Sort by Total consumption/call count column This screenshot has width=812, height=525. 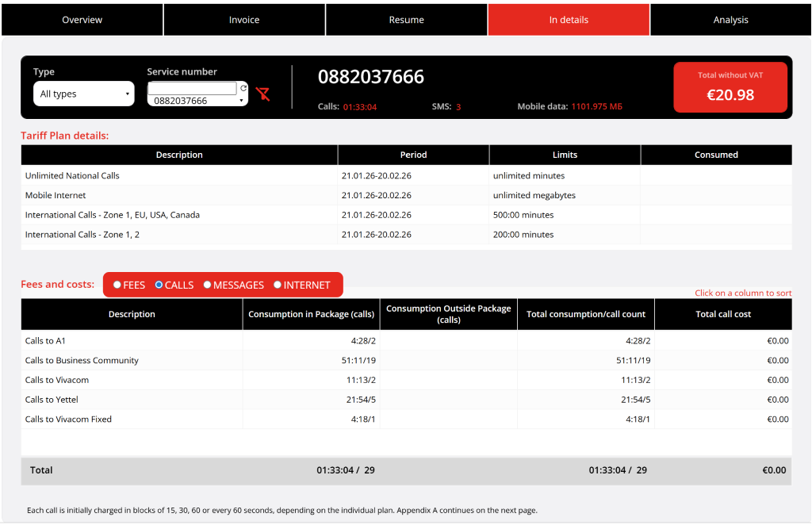586,314
